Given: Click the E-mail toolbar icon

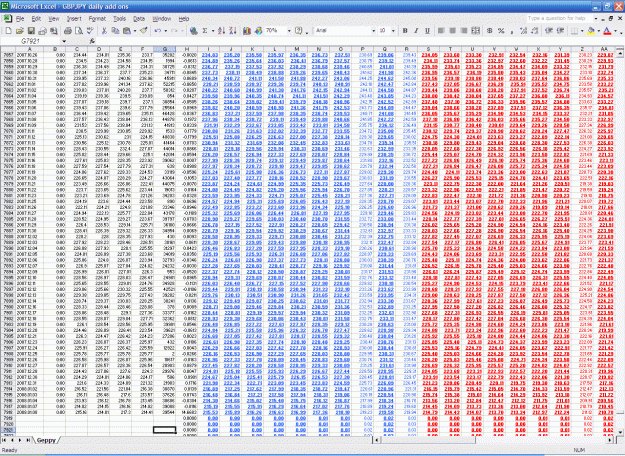Looking at the screenshot, I should click(x=42, y=31).
